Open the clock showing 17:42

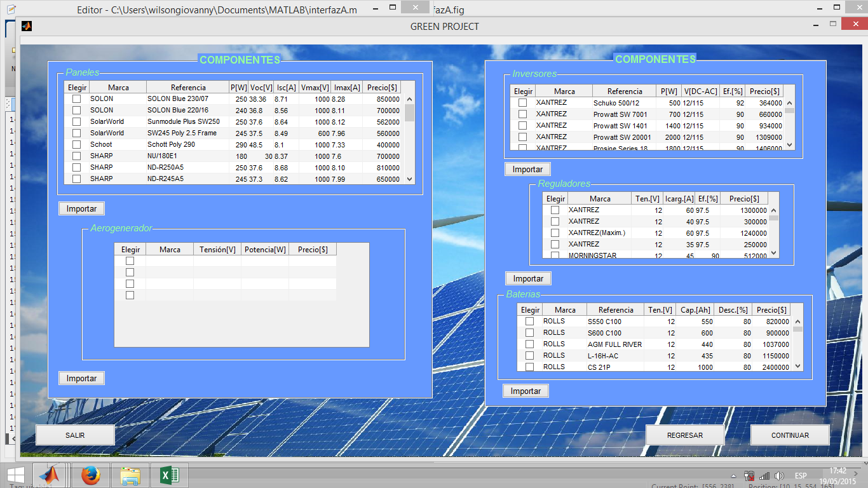pos(837,475)
